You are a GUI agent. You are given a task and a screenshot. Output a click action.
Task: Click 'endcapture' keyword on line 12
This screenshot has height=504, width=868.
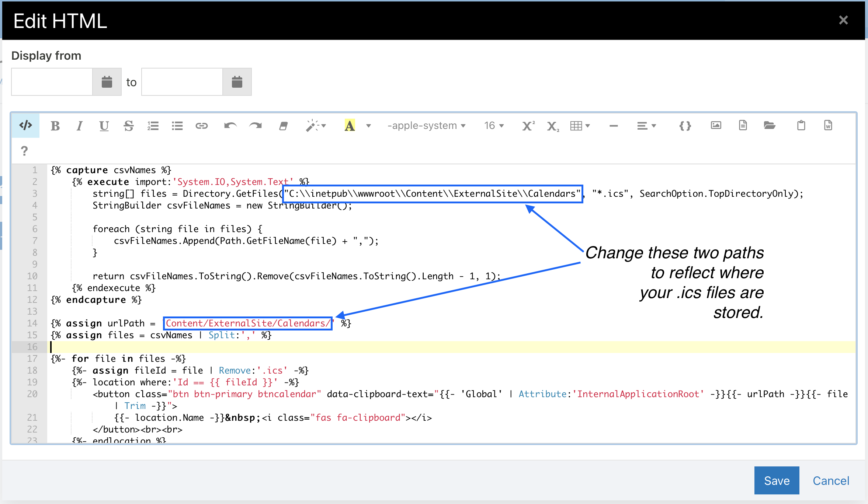[96, 300]
